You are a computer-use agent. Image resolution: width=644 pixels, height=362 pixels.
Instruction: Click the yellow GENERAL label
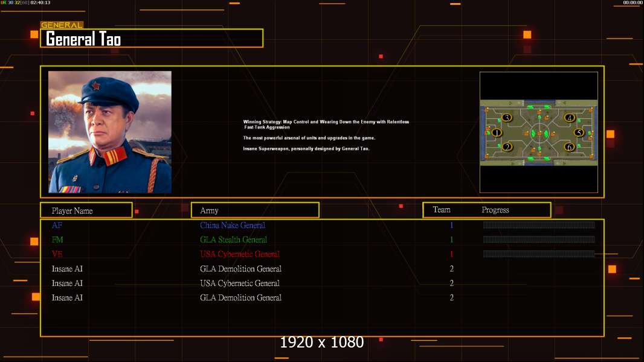click(x=62, y=25)
